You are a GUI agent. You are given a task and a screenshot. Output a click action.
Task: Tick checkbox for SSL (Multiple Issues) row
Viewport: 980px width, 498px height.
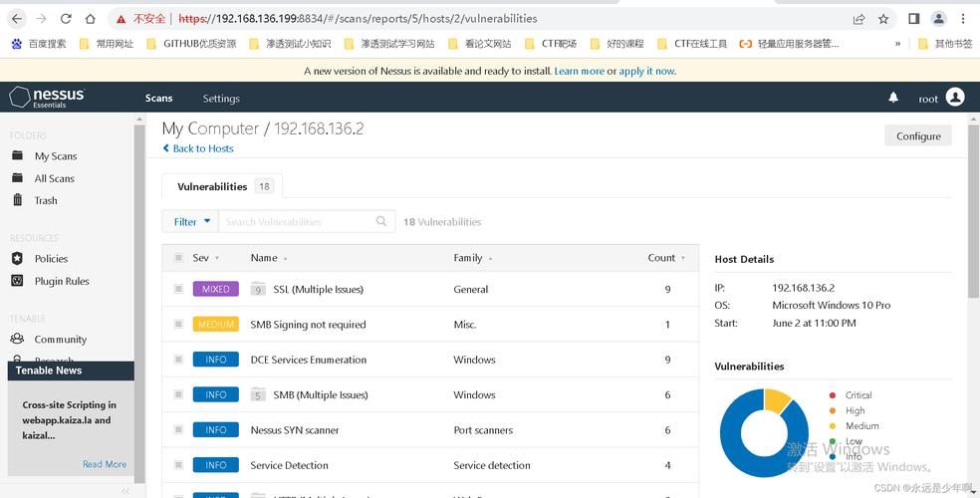click(x=178, y=289)
